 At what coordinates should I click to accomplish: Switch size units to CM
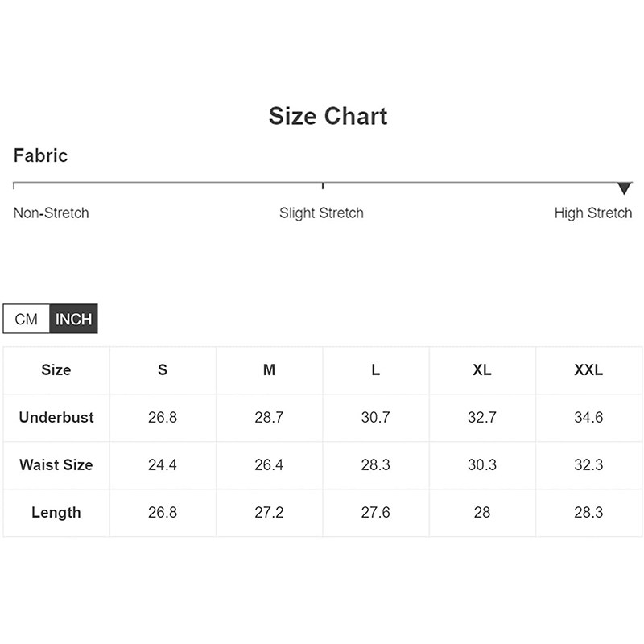point(27,320)
